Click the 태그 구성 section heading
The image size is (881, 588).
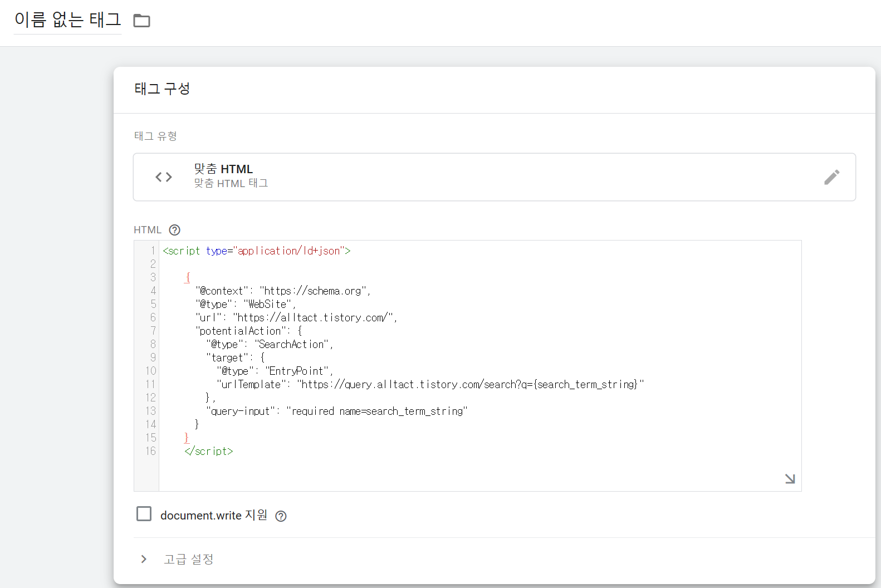pos(162,89)
